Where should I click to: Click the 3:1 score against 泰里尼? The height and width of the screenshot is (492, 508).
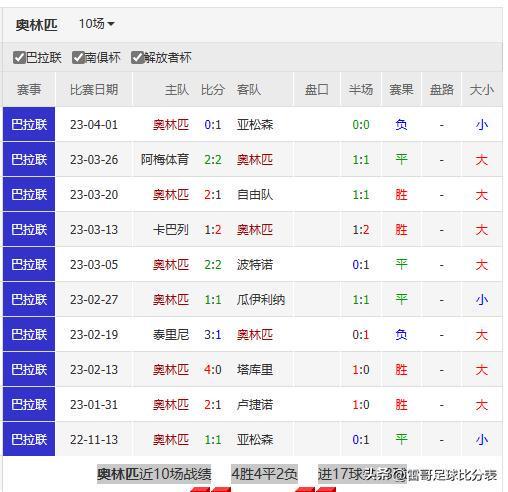click(213, 335)
